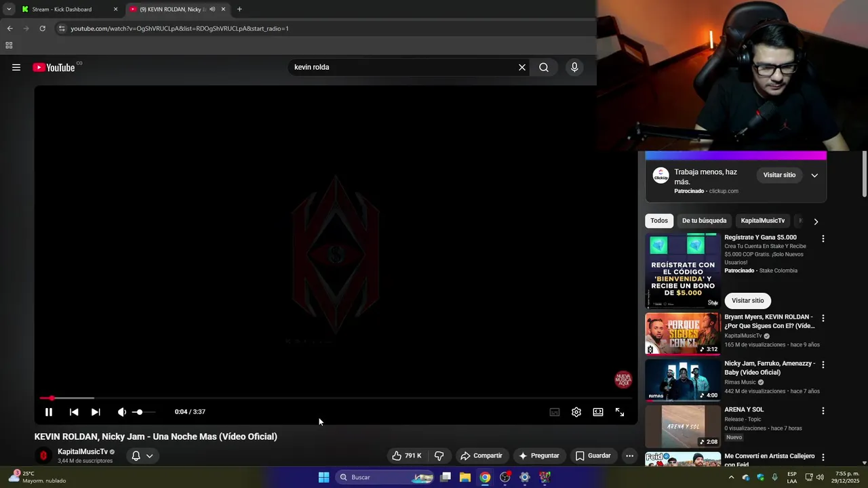868x488 pixels.
Task: Open options for 'Me Convertí en Artista Callejero'
Action: click(x=823, y=457)
